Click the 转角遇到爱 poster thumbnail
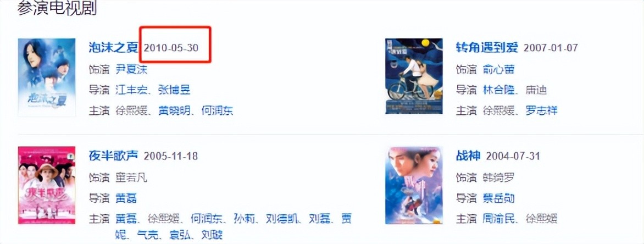The width and height of the screenshot is (644, 244). (414, 76)
